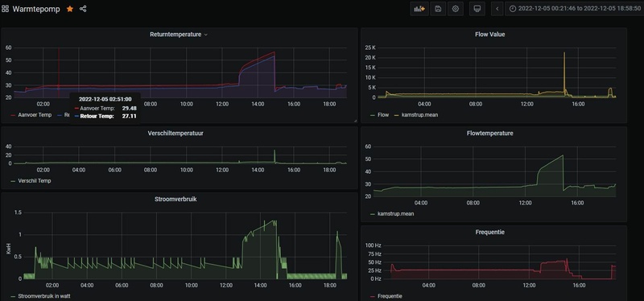Click the Warmtepomp dashboard title

(x=36, y=9)
